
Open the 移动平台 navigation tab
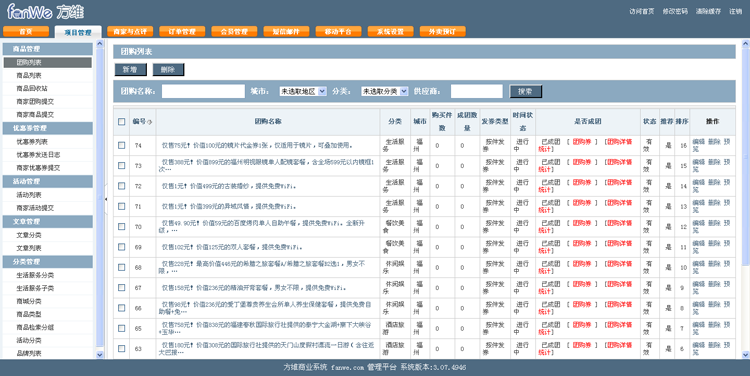(x=339, y=32)
